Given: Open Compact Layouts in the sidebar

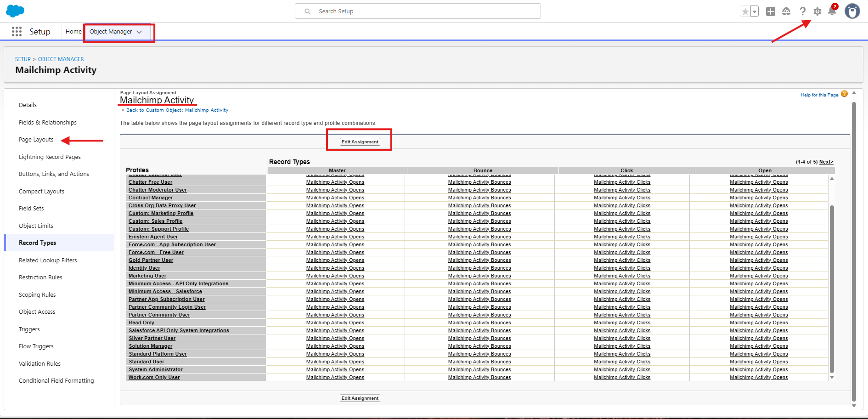Looking at the screenshot, I should coord(41,192).
